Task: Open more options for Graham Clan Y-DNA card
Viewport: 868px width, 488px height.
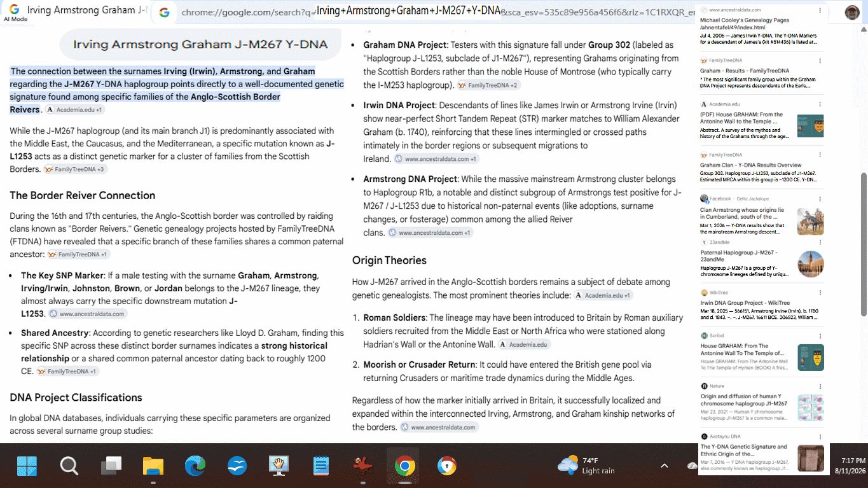Action: coord(819,155)
